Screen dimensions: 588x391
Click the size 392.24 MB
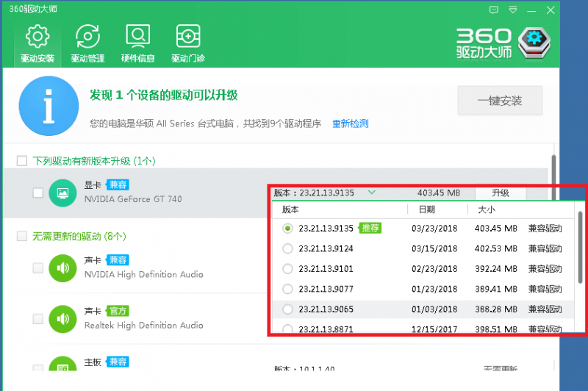point(496,269)
